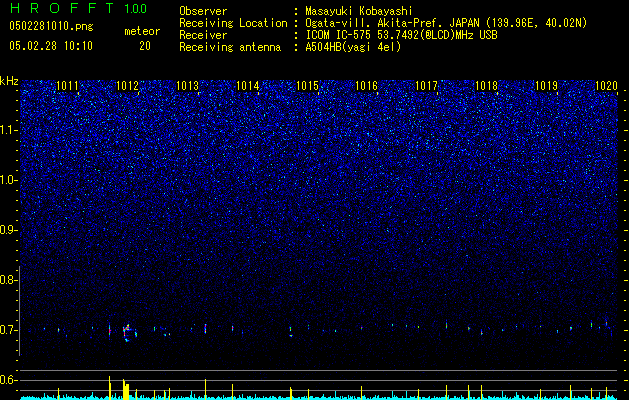Screen dimensions: 629x400
Task: Click the Receiver label
Action: point(203,35)
